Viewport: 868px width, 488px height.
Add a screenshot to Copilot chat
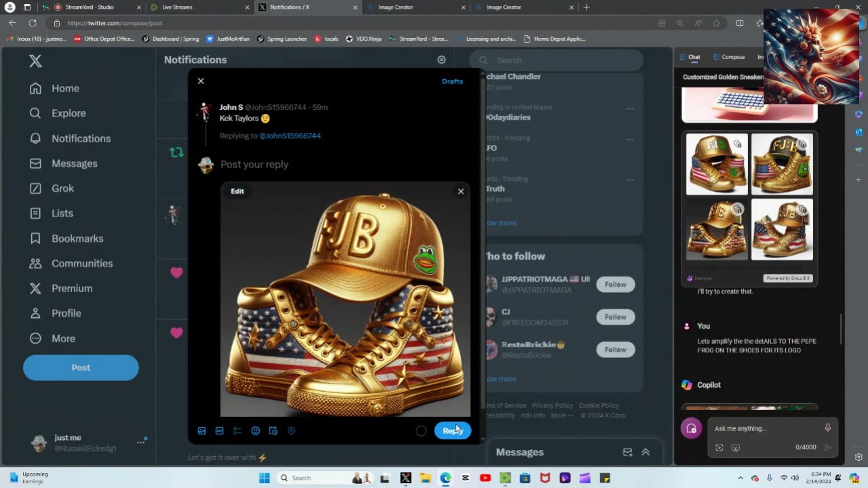pyautogui.click(x=735, y=447)
